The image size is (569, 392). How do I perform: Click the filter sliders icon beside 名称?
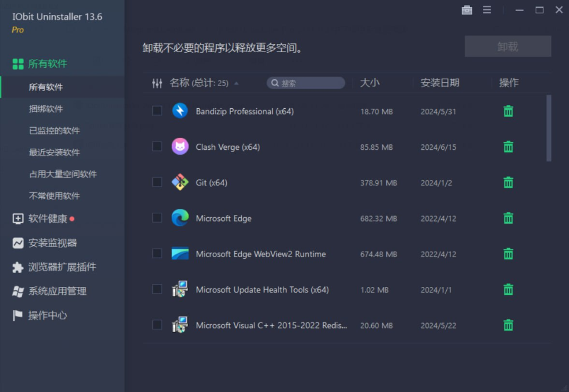(157, 83)
